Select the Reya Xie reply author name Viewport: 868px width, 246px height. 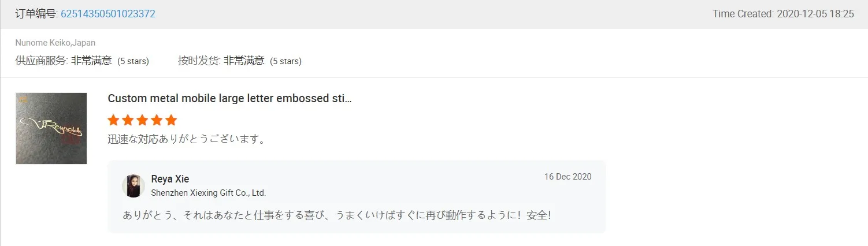tap(170, 179)
